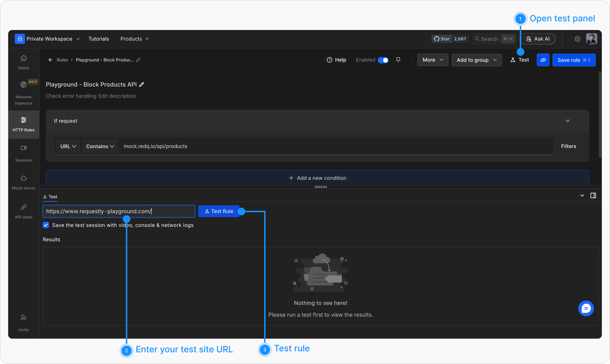This screenshot has height=364, width=610.
Task: Open Sessions in the sidebar
Action: tap(23, 148)
